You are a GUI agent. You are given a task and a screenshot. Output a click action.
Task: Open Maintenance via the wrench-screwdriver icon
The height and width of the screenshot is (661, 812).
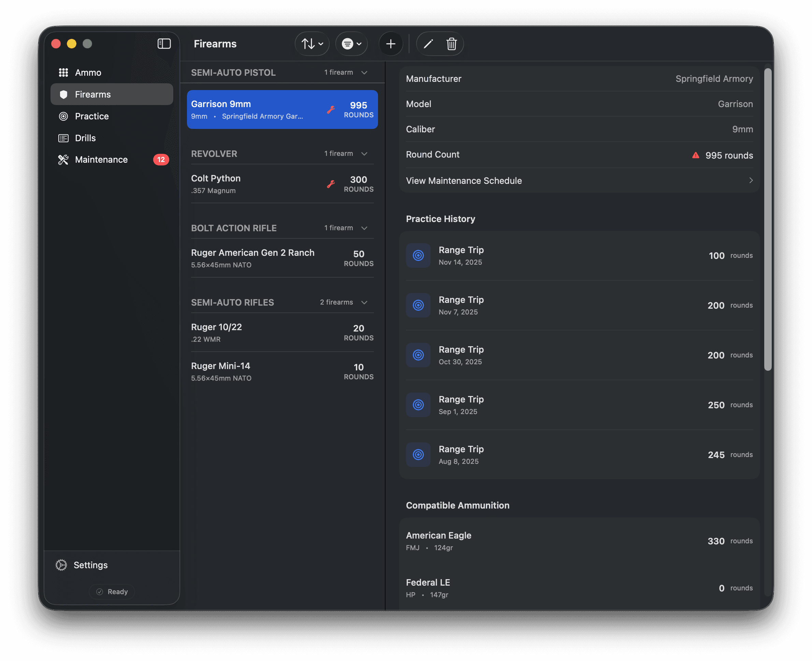click(x=63, y=160)
